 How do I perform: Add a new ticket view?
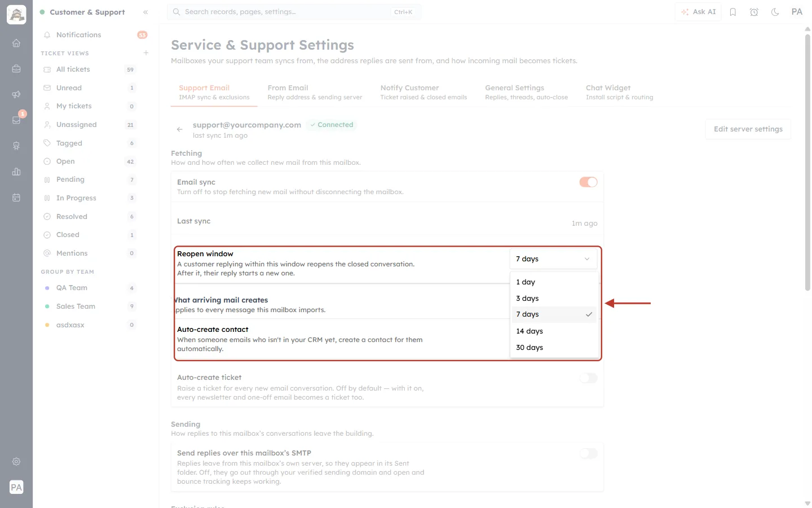coord(146,53)
